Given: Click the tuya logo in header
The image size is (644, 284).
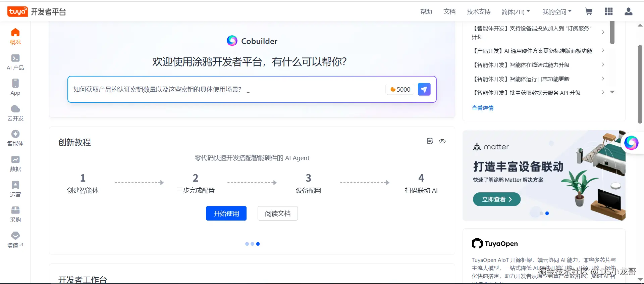Looking at the screenshot, I should click(x=17, y=12).
